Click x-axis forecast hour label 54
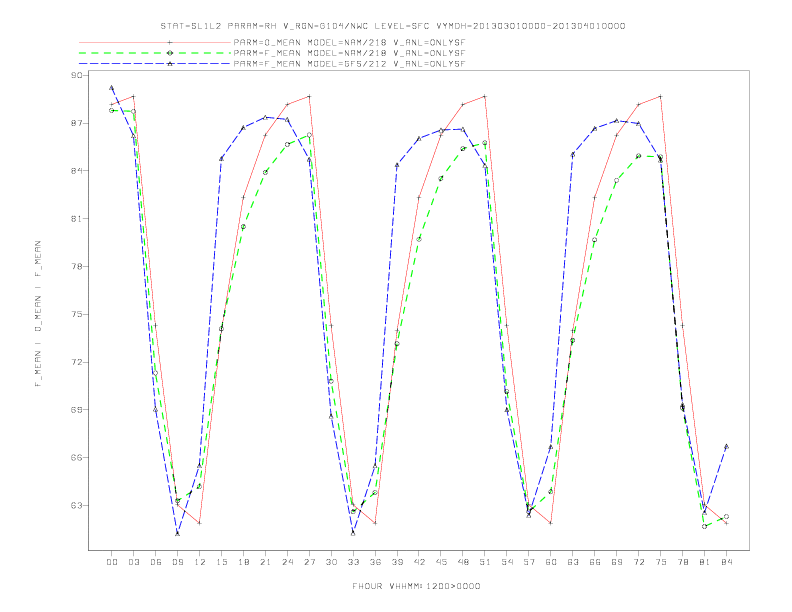 click(x=507, y=562)
